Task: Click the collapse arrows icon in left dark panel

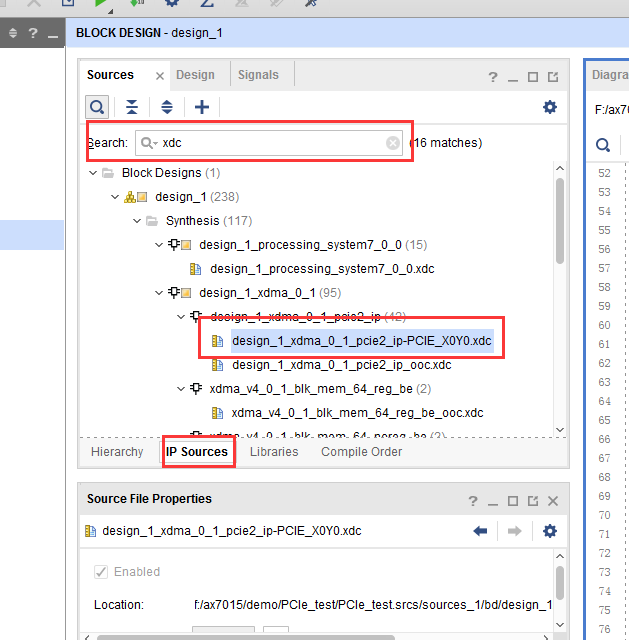Action: (13, 33)
